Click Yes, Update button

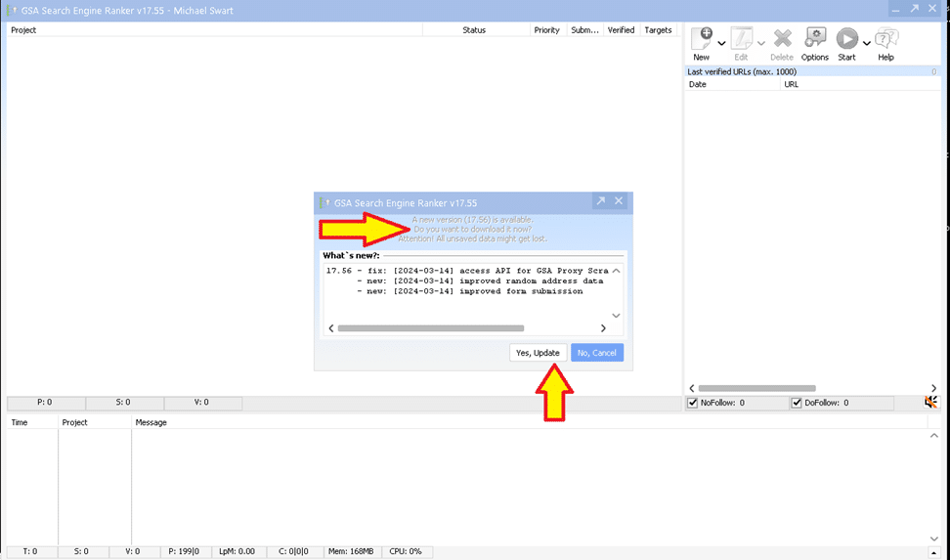tap(538, 353)
